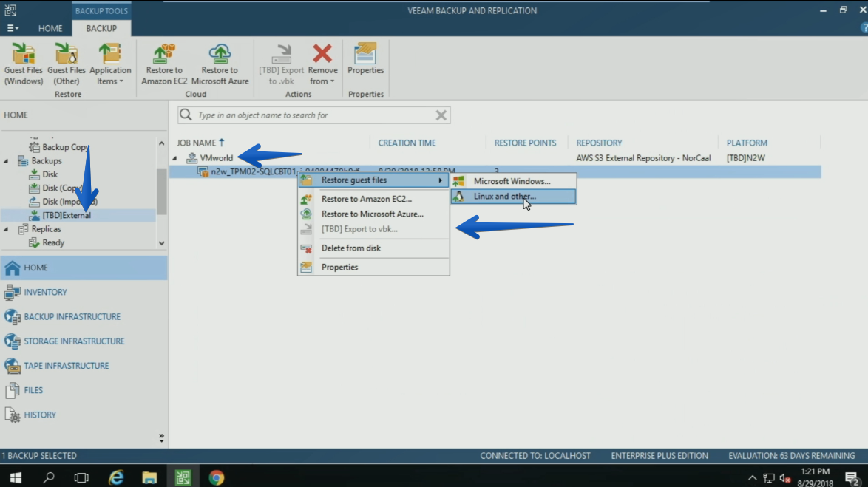Sort by JOB NAME column
Screen dimensions: 868x487
(200, 143)
